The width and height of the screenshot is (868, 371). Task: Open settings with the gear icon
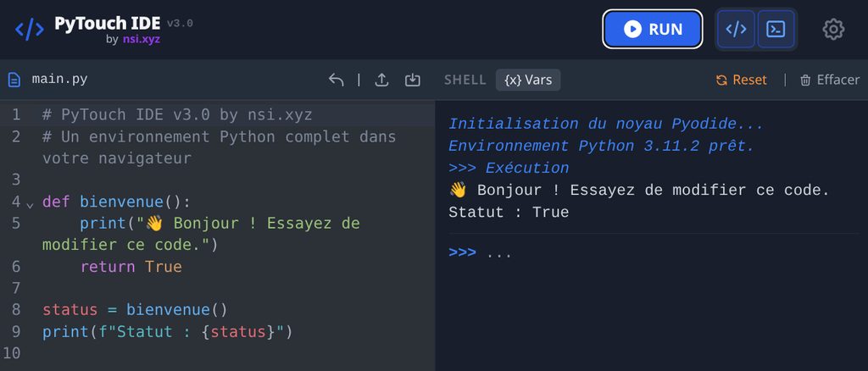click(833, 30)
